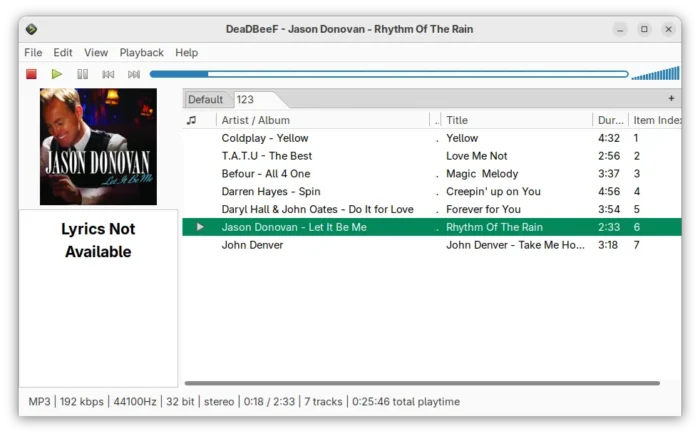700x436 pixels.
Task: Skip to the previous track
Action: coord(108,74)
